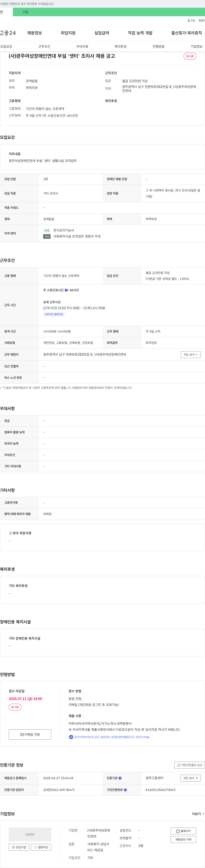Click the 기타 조리사 job category cell

click(50, 193)
